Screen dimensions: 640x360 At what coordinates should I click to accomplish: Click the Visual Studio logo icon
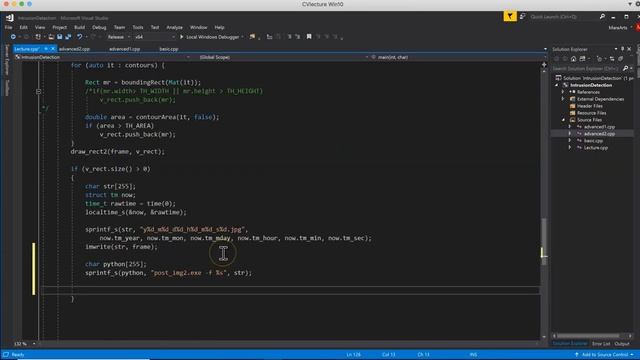10,18
